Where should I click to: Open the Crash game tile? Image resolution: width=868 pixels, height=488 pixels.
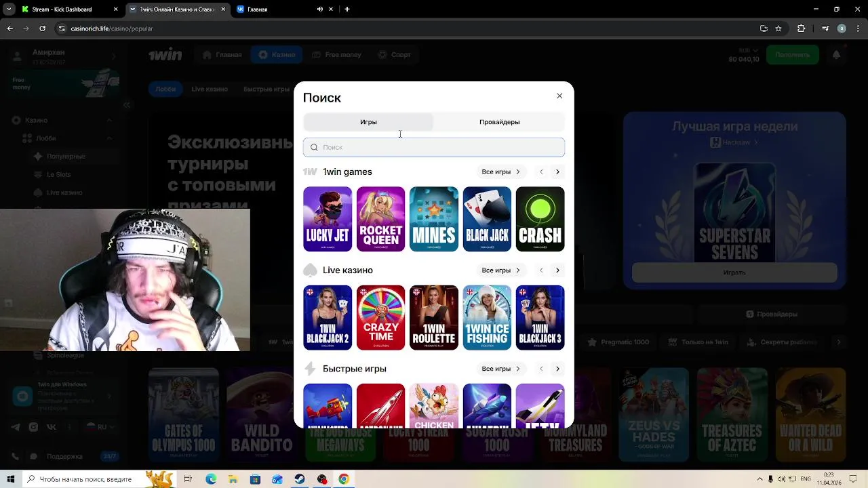[540, 219]
